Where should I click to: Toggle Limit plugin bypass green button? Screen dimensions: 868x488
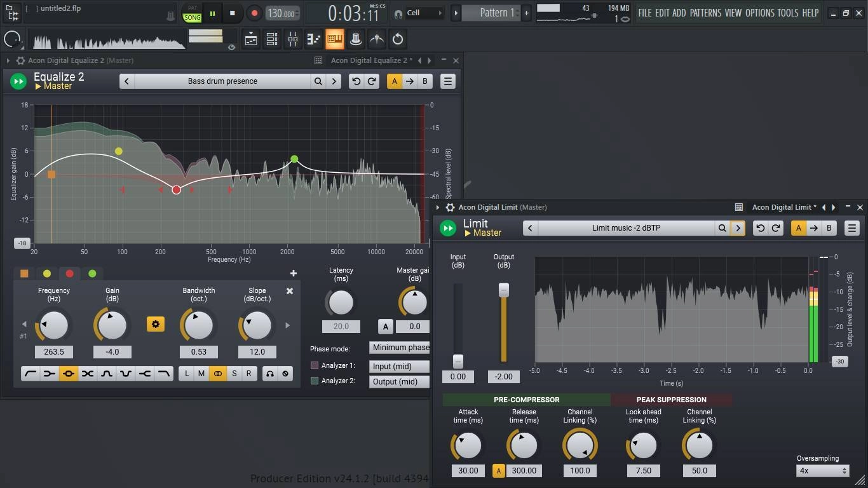[448, 228]
